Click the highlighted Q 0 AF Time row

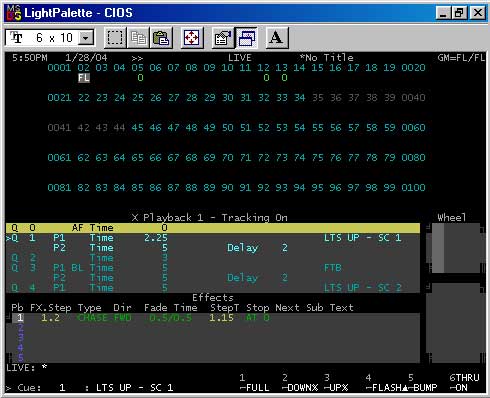pyautogui.click(x=213, y=228)
